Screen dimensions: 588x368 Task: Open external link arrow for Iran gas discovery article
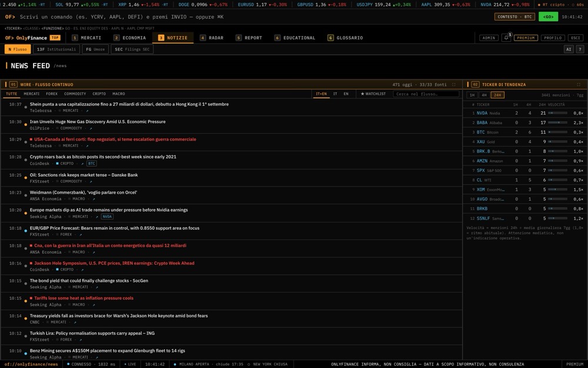tap(91, 128)
